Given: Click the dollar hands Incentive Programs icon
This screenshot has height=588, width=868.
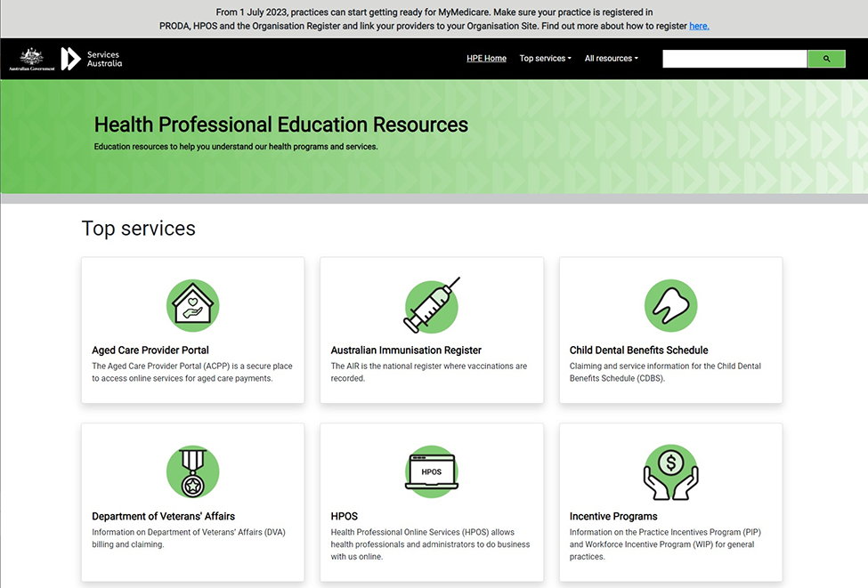Looking at the screenshot, I should pos(670,471).
